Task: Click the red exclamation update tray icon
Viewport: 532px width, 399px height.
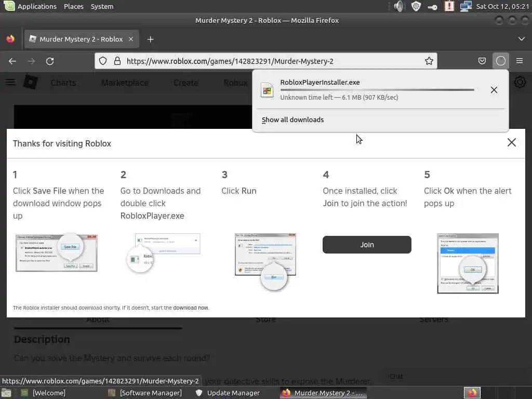Action: coord(449,6)
